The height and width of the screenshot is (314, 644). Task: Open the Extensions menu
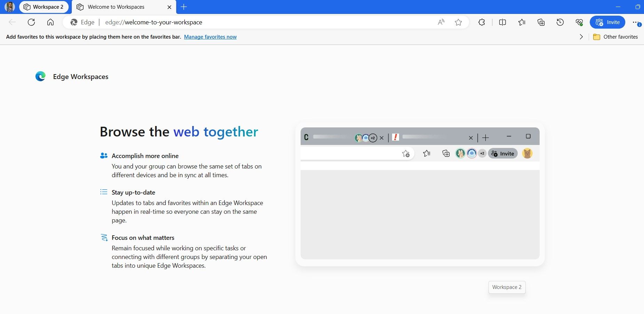482,22
